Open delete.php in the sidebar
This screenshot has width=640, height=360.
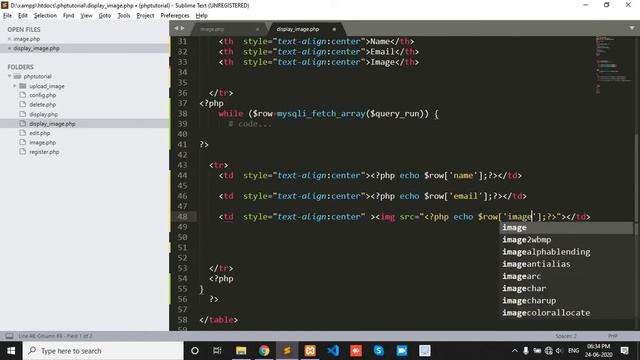(42, 104)
